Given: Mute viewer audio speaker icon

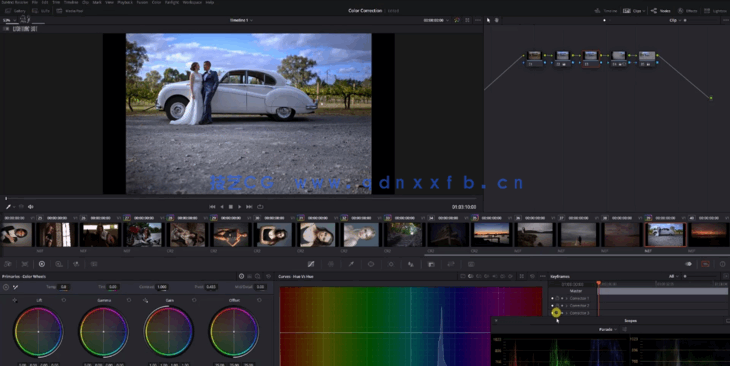Looking at the screenshot, I should (x=31, y=207).
